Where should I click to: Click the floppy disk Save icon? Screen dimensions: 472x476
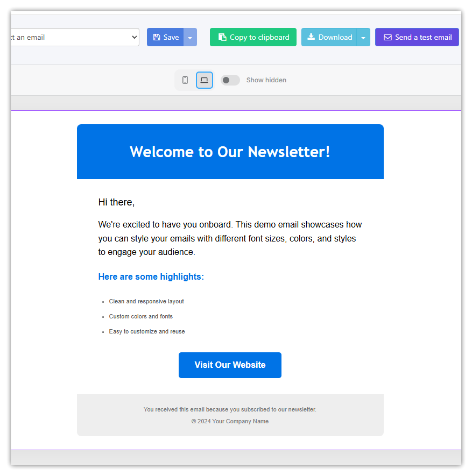[x=157, y=37]
